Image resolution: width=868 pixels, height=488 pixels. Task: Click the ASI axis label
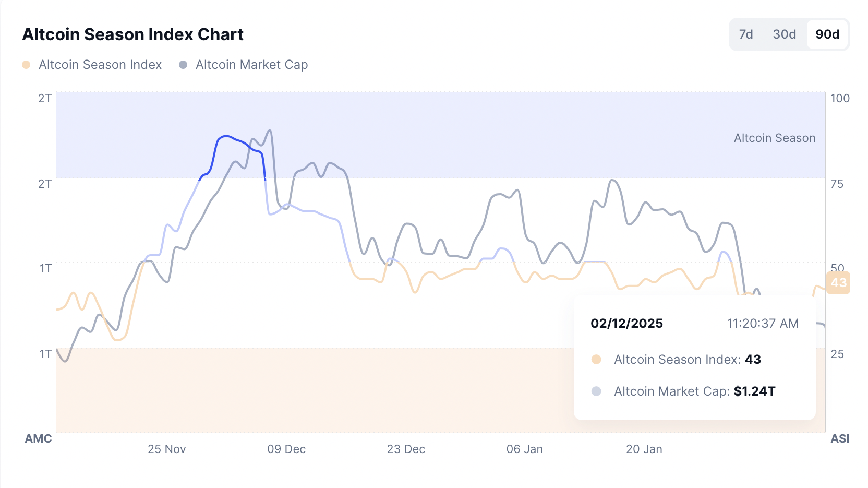[x=840, y=439]
